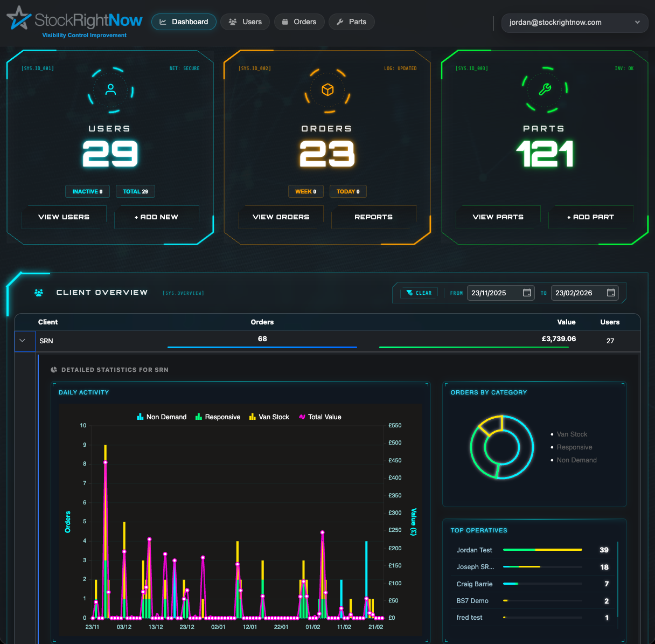Viewport: 655px width, 644px height.
Task: Click the person icon on the Users card
Action: pos(109,89)
